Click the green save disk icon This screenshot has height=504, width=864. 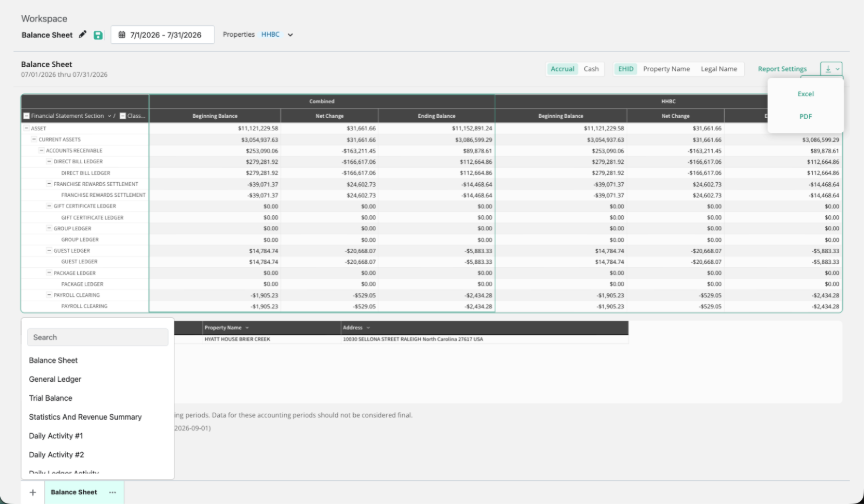(98, 35)
